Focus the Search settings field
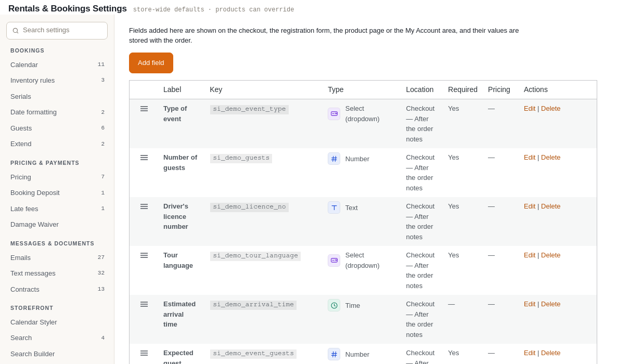 (57, 31)
